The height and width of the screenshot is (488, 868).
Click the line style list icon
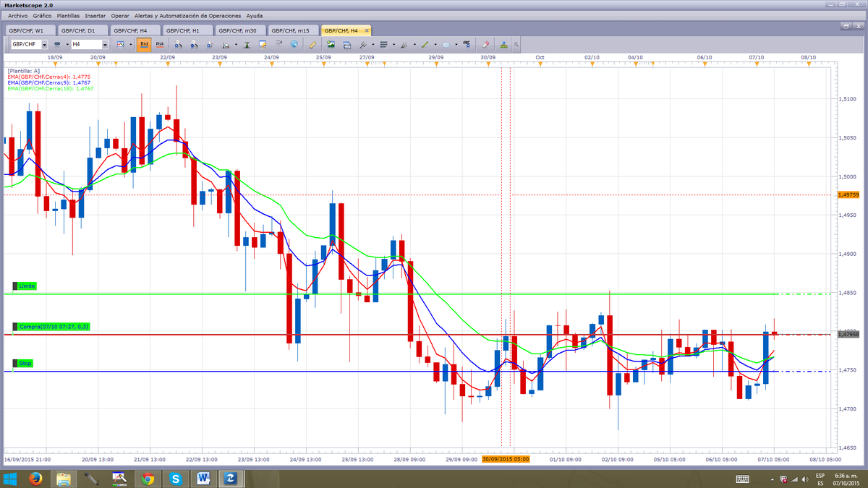(383, 44)
